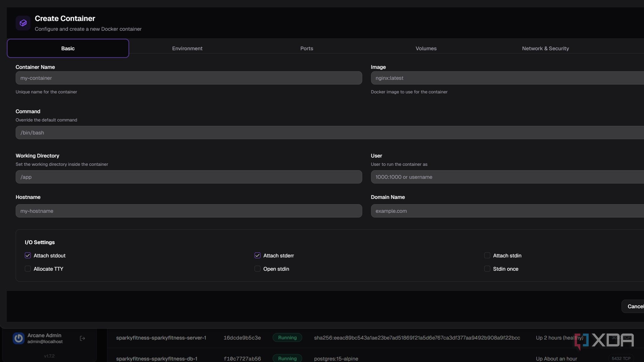Click the 5432 TCP port badge
The width and height of the screenshot is (644, 362).
[x=621, y=358]
